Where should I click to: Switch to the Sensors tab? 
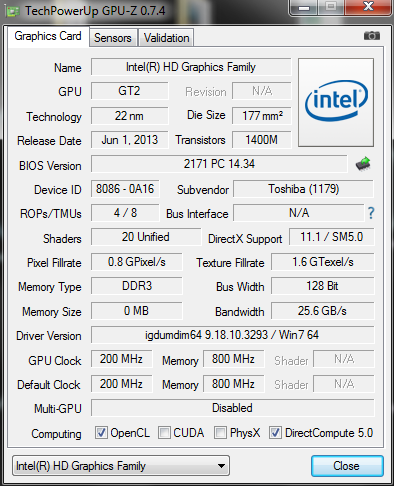tap(113, 38)
